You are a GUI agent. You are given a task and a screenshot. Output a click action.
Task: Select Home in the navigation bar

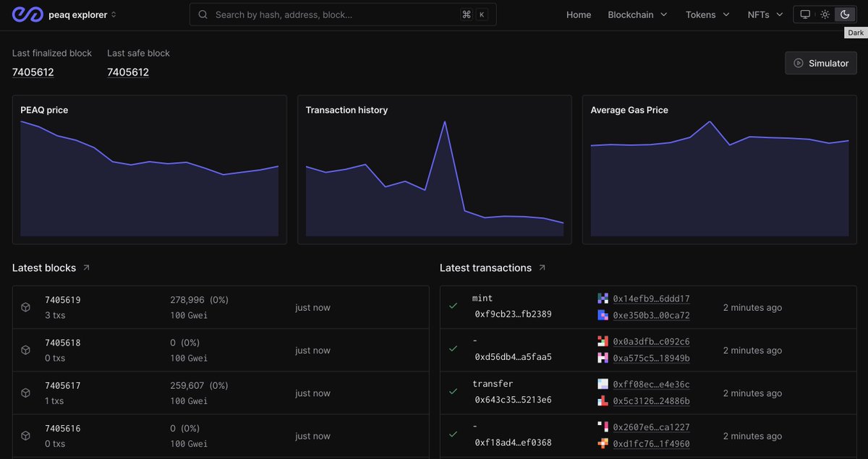pyautogui.click(x=579, y=14)
